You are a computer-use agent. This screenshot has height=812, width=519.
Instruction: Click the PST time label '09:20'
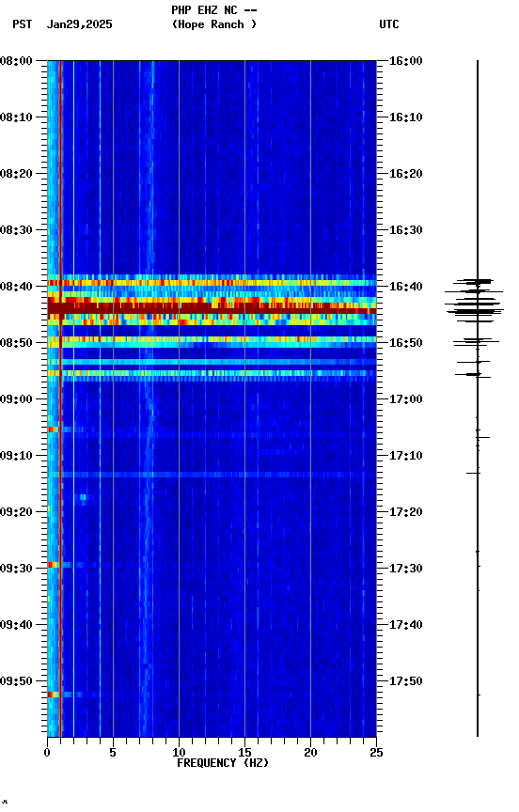coord(16,511)
